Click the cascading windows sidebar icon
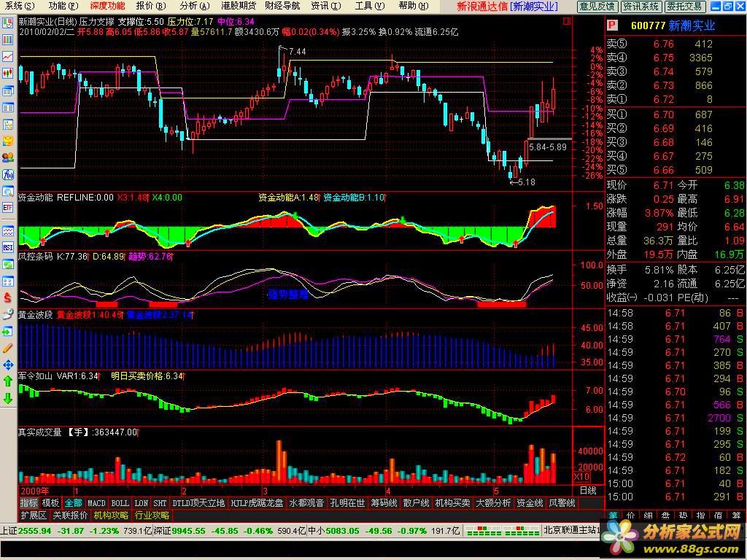 click(x=7, y=90)
